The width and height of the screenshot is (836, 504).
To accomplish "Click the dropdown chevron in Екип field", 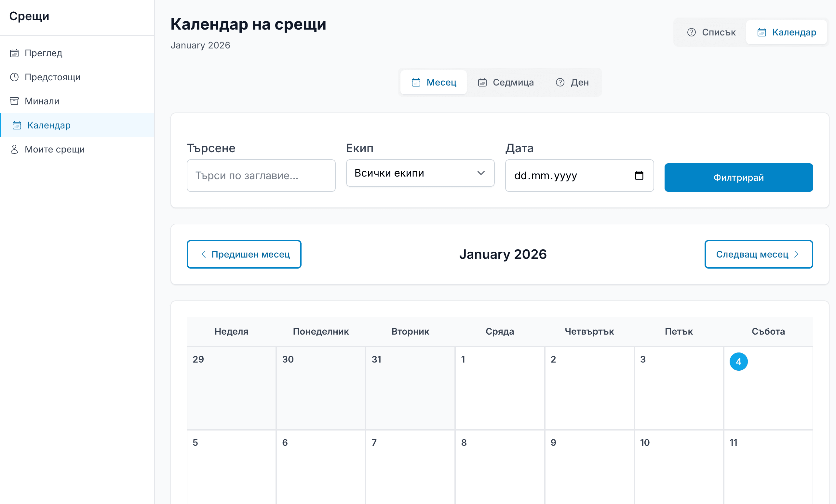I will click(x=481, y=173).
